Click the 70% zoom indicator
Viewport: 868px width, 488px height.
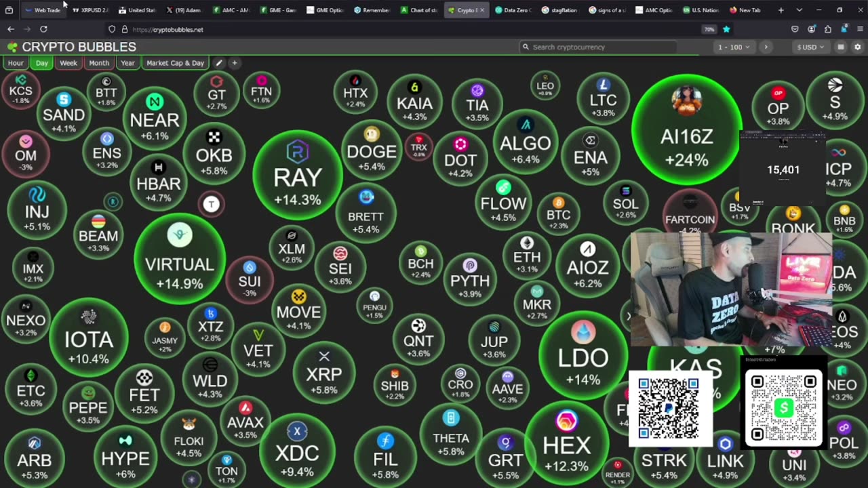tap(709, 29)
